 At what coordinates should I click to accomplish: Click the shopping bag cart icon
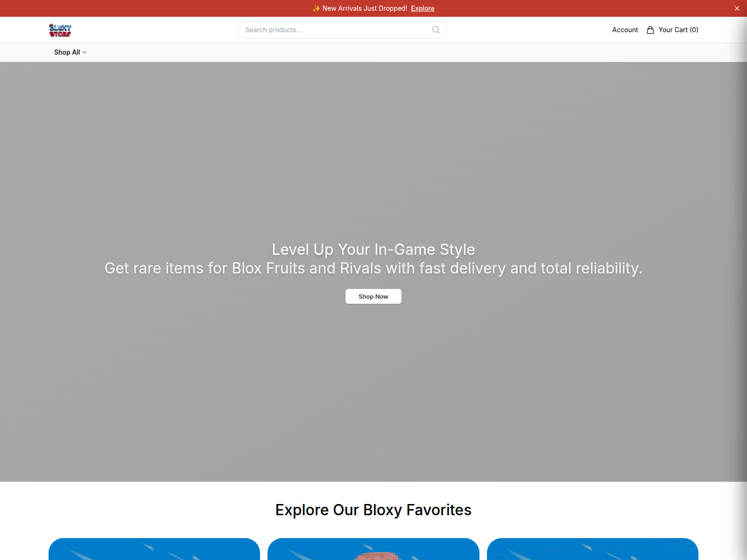650,30
